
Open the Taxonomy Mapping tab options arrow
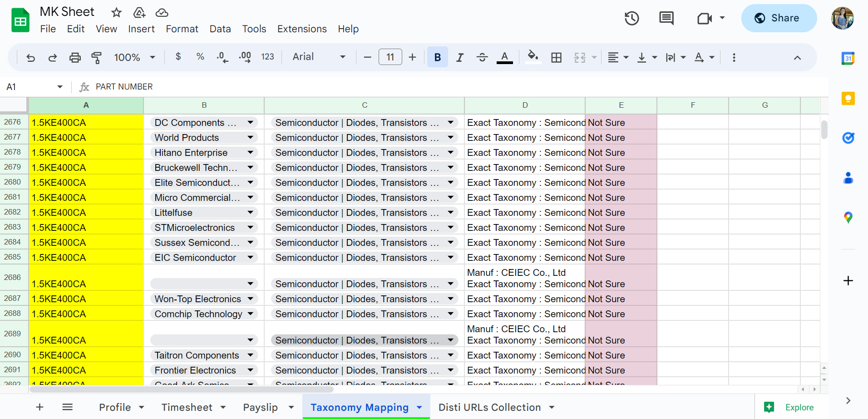pos(419,408)
